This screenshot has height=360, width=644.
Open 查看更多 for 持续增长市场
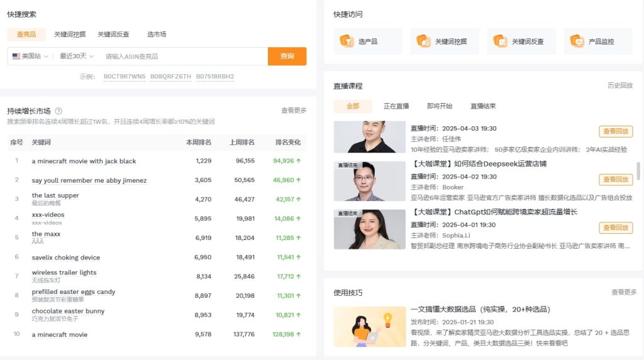tap(294, 111)
